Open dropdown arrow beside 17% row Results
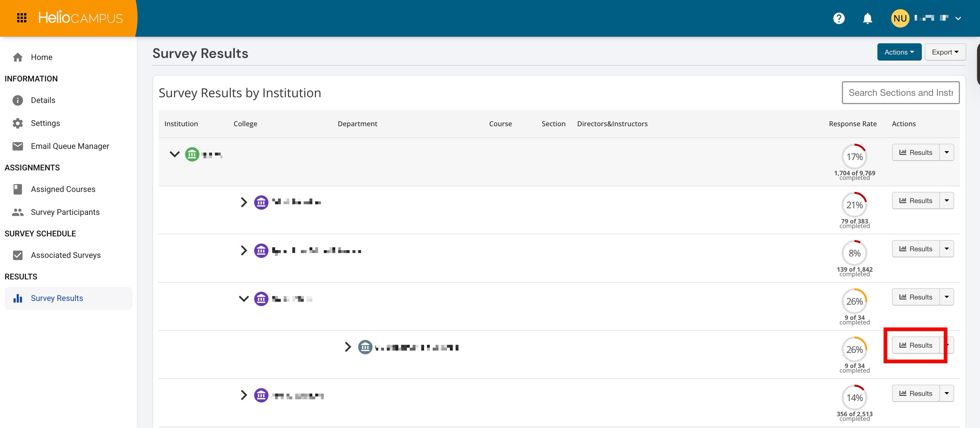The height and width of the screenshot is (428, 980). coord(946,152)
